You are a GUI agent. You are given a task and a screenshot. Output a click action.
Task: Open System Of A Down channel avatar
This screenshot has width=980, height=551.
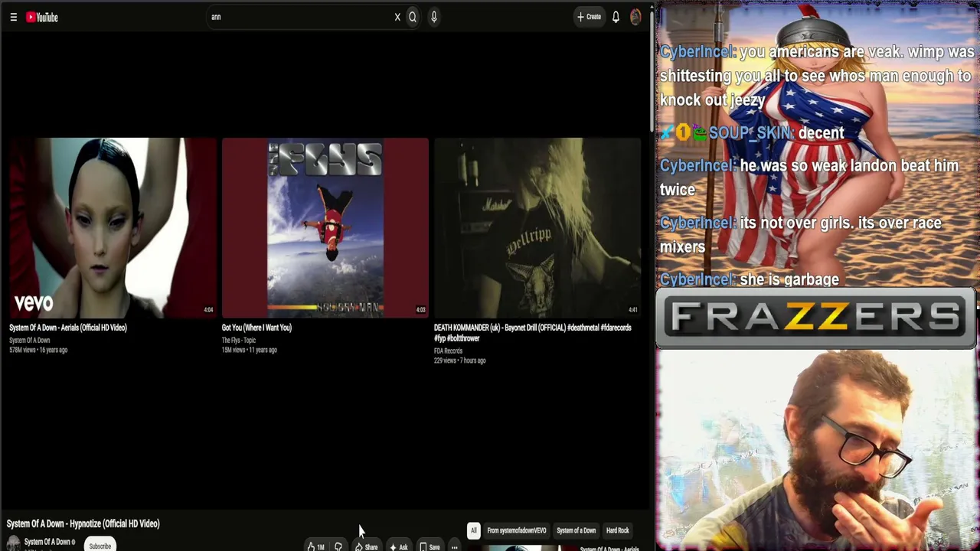(x=13, y=543)
